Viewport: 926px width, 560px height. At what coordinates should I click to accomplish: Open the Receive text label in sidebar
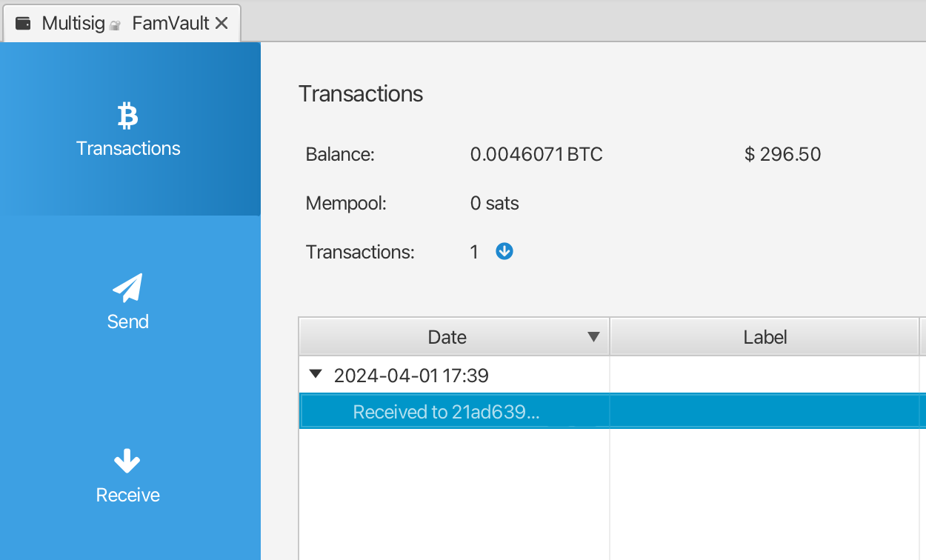[127, 495]
